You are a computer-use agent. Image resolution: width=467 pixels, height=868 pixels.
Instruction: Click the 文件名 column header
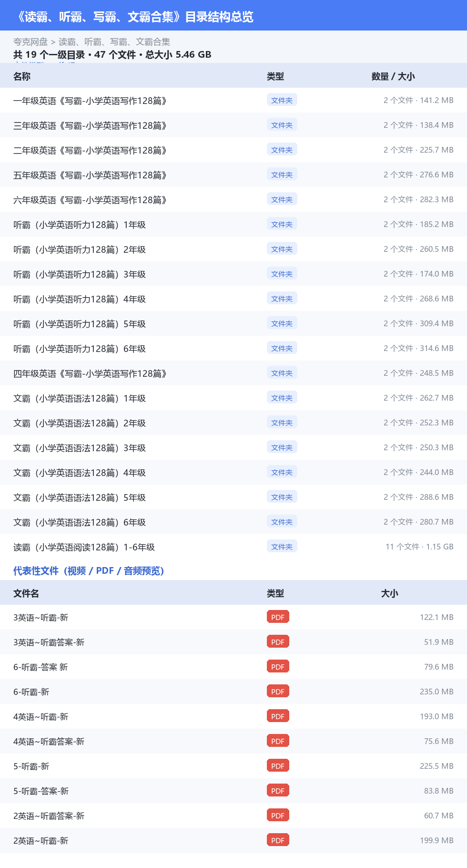[26, 593]
